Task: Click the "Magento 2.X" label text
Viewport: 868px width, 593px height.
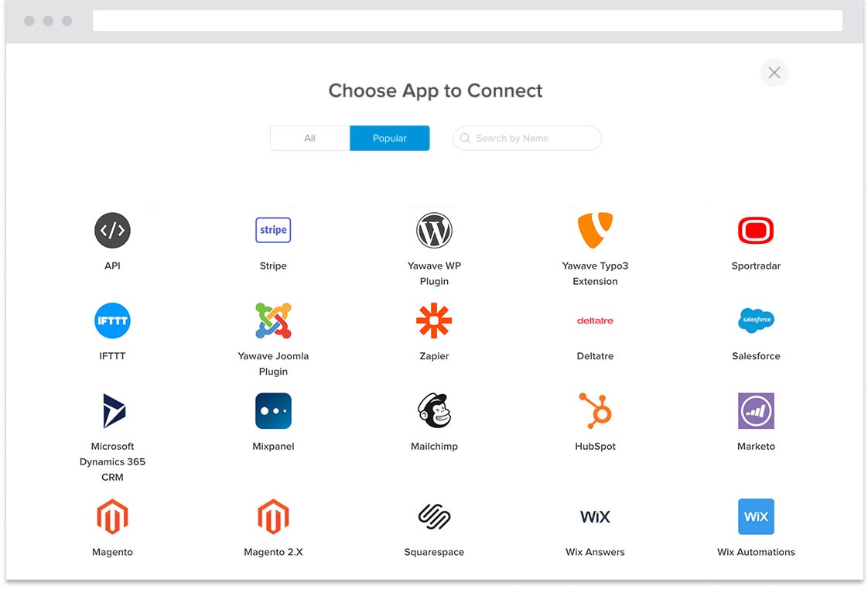Action: pos(273,552)
